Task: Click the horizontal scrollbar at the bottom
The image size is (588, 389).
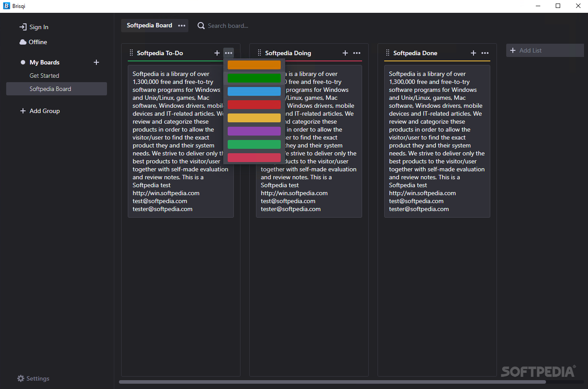Action: pyautogui.click(x=332, y=382)
